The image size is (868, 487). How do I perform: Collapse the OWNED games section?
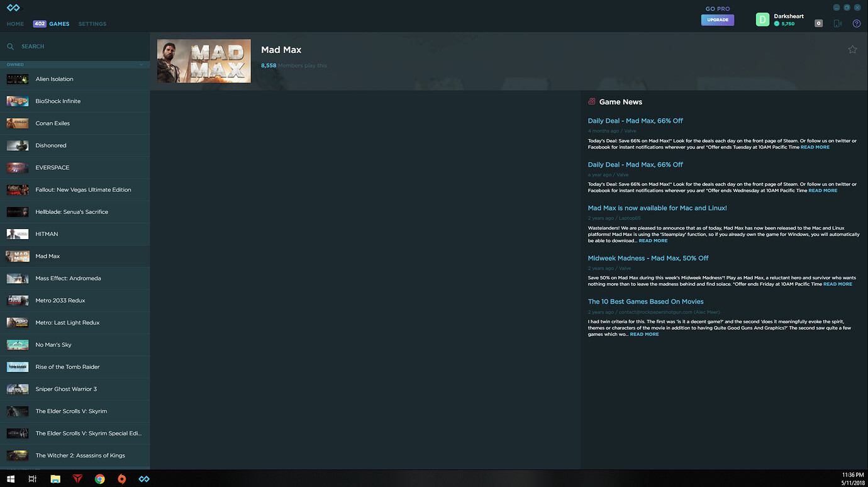141,65
